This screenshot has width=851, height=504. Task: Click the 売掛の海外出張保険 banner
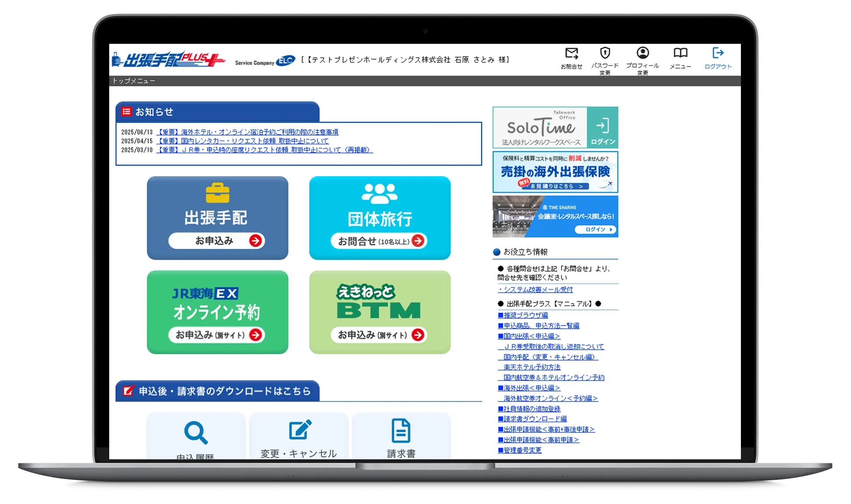pyautogui.click(x=555, y=172)
